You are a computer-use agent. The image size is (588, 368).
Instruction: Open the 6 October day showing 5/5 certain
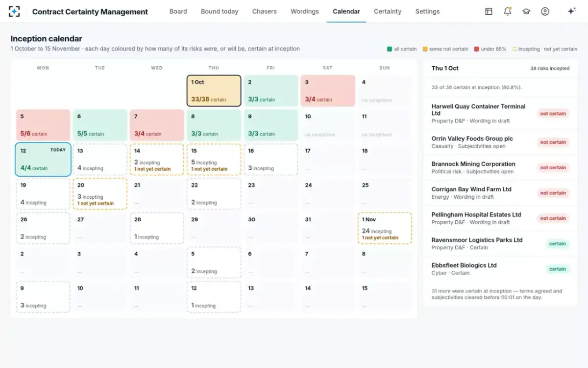[100, 125]
